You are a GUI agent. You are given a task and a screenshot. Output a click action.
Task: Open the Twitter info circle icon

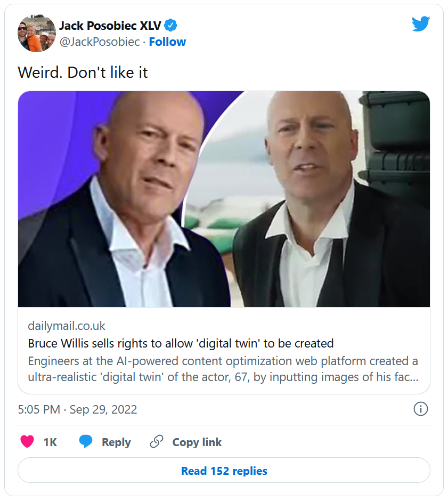tap(421, 409)
